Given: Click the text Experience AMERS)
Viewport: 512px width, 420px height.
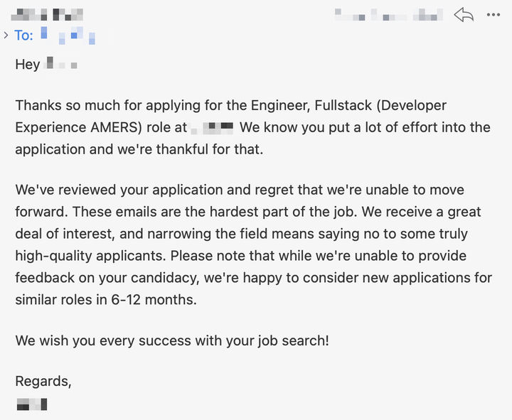Looking at the screenshot, I should [x=78, y=127].
